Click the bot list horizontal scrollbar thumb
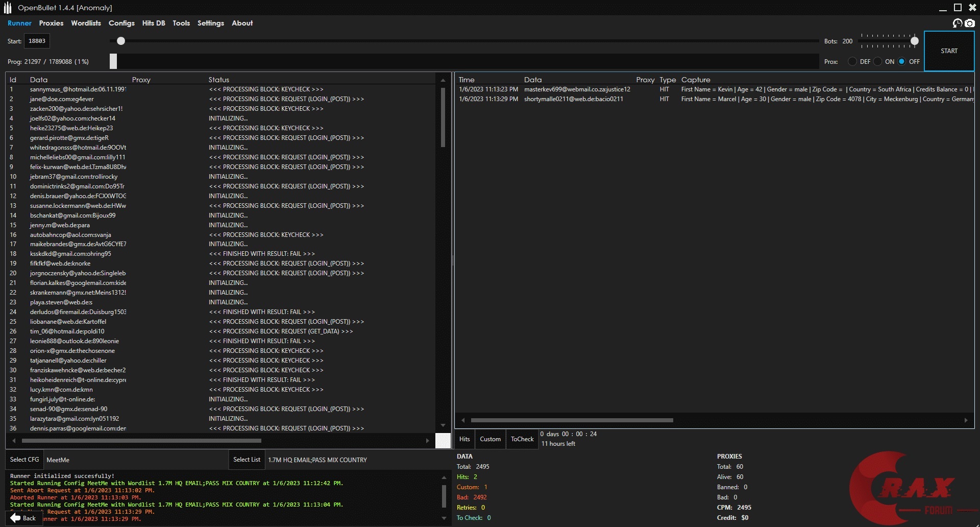980x527 pixels. [x=141, y=440]
